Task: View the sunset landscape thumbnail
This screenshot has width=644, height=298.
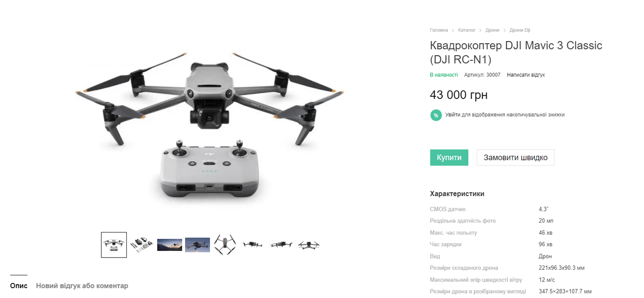Action: pyautogui.click(x=170, y=245)
